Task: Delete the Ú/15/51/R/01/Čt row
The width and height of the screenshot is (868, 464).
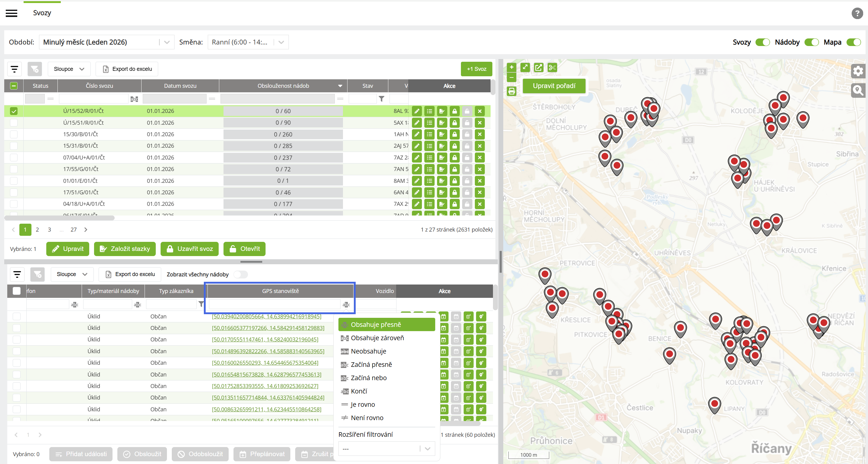Action: (x=479, y=123)
